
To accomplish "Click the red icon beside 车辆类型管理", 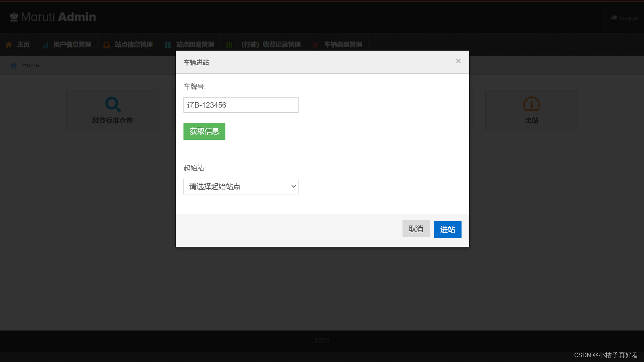I will click(x=316, y=45).
